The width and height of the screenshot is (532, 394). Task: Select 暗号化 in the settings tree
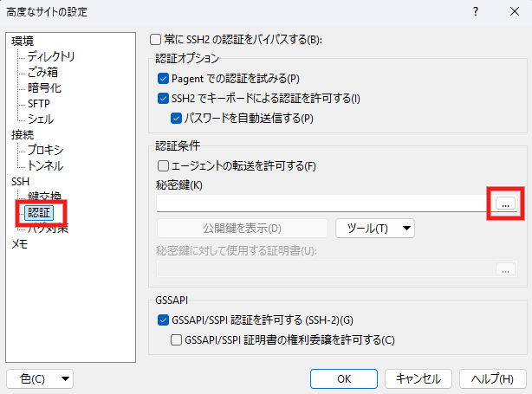pos(44,87)
